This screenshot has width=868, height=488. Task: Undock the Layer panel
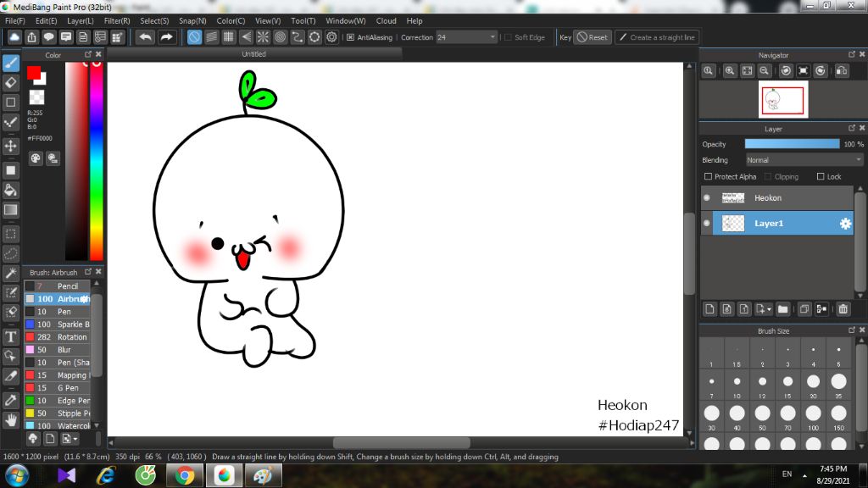pyautogui.click(x=851, y=128)
